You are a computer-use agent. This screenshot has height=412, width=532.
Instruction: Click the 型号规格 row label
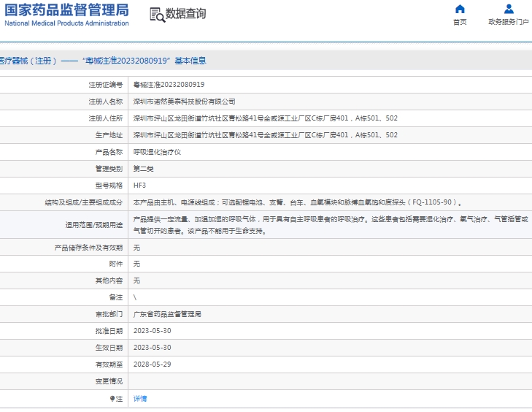[109, 186]
